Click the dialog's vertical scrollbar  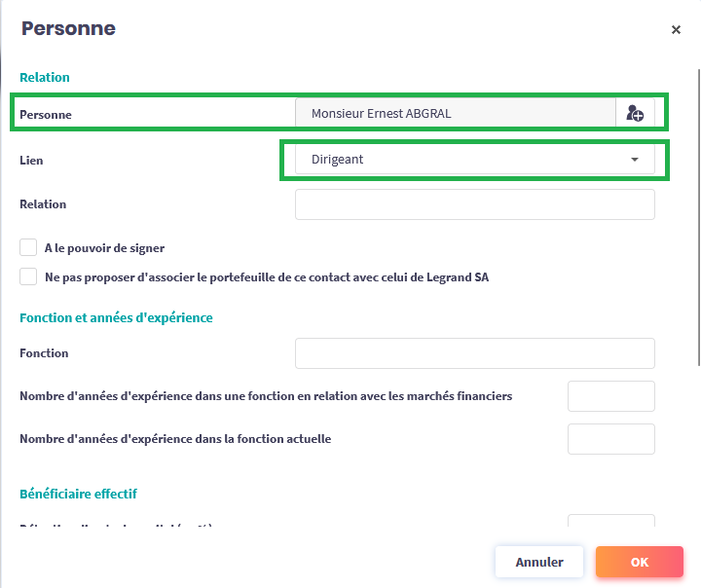point(697,214)
